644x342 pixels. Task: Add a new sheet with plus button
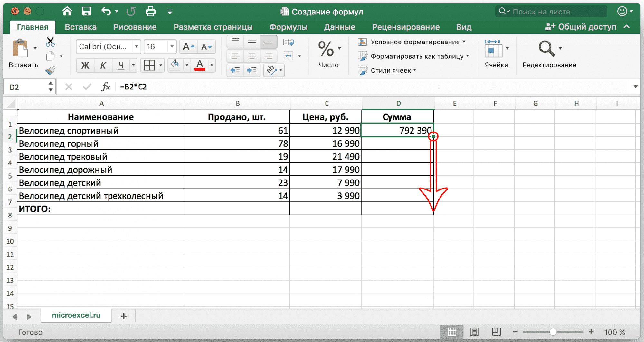(124, 316)
